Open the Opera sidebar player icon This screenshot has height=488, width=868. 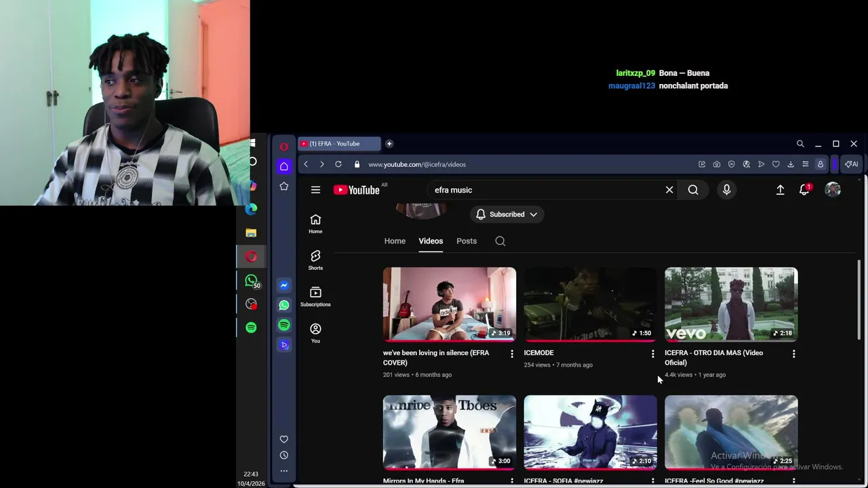pyautogui.click(x=284, y=345)
